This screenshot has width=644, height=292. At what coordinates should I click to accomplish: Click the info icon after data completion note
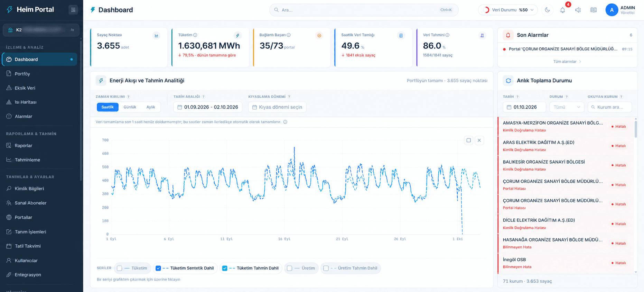coord(285,122)
